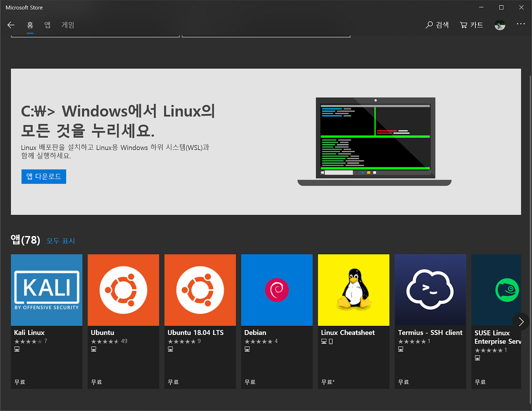Maximize the Microsoft Store window

coord(501,7)
